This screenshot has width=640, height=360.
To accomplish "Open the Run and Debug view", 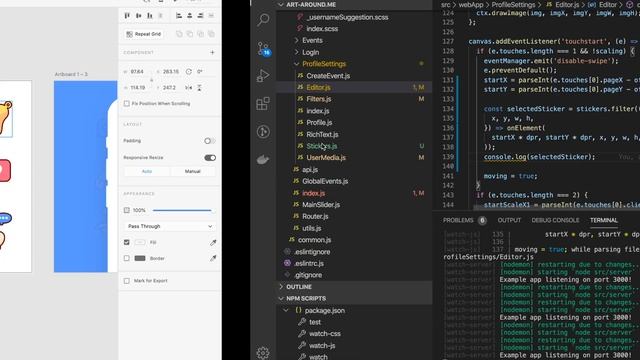I will point(263,76).
